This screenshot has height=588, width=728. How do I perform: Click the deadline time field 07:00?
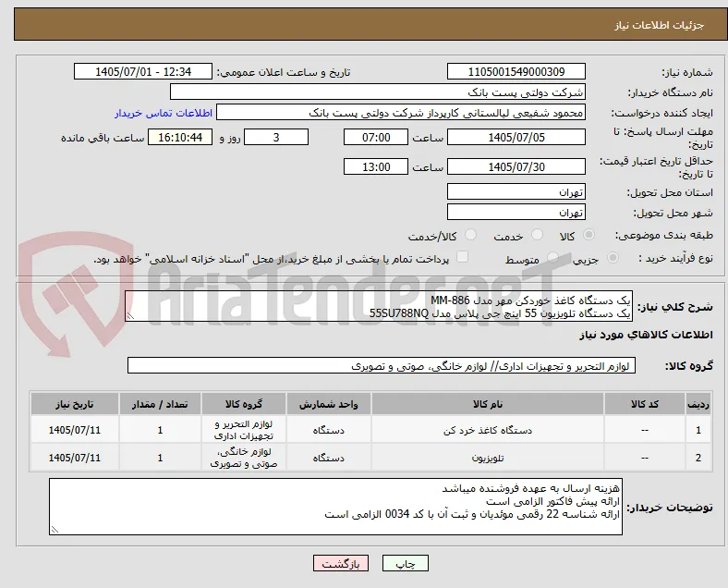point(376,138)
